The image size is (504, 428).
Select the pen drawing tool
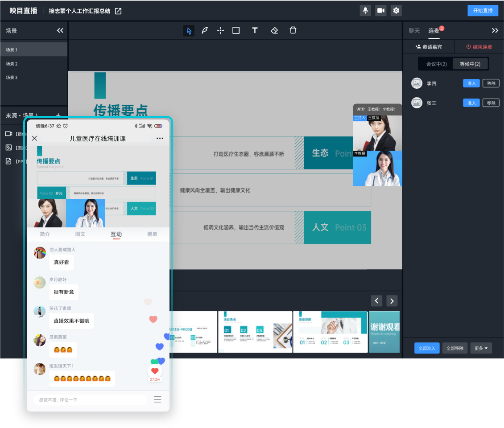click(x=205, y=31)
